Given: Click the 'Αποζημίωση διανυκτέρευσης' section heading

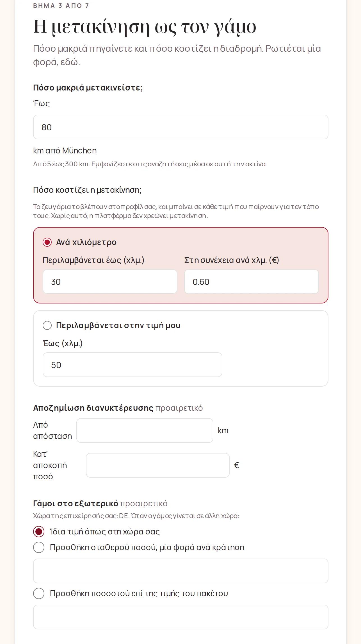Looking at the screenshot, I should (x=93, y=408).
